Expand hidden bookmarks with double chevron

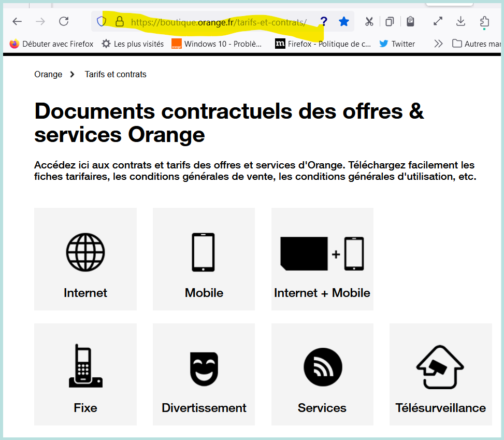pyautogui.click(x=438, y=44)
